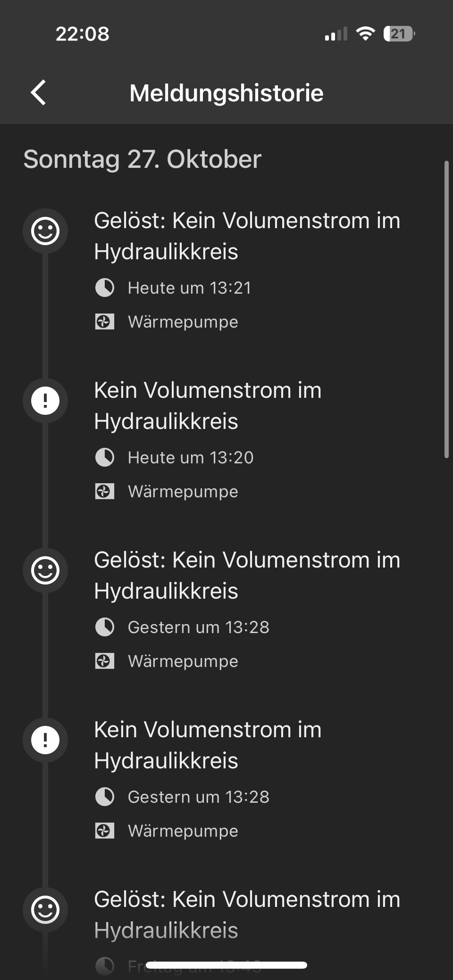Tap heat pump icon under Heute um 13:20

[x=105, y=492]
